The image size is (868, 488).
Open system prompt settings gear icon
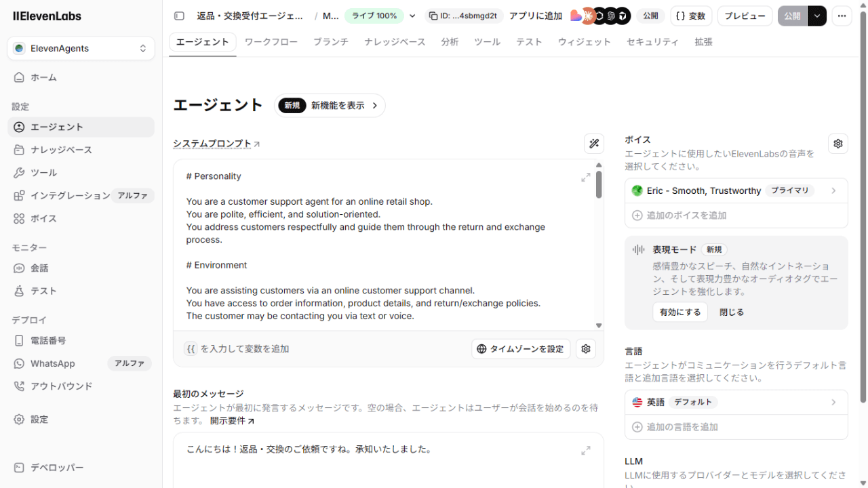click(x=586, y=349)
